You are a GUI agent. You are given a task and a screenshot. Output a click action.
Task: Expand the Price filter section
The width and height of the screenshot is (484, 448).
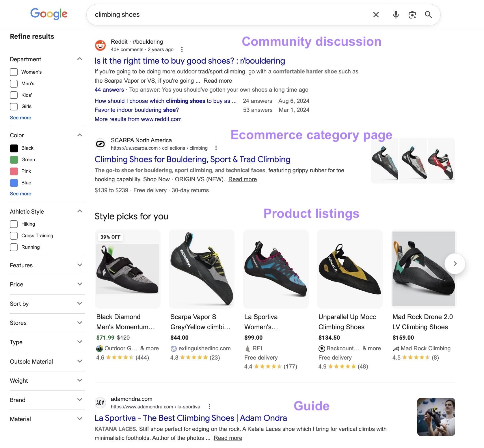pyautogui.click(x=80, y=284)
